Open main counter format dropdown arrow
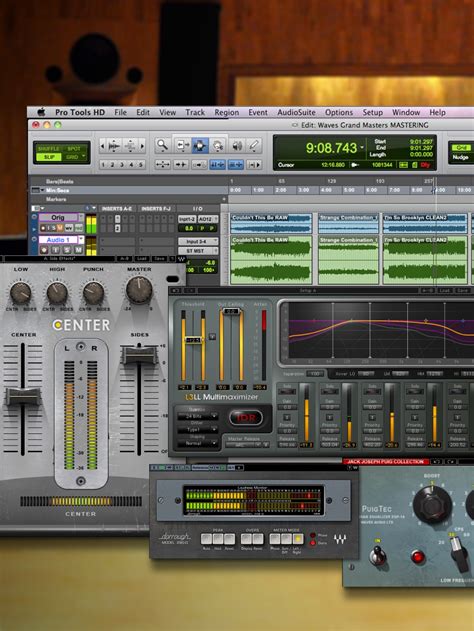The image size is (474, 631). tap(362, 147)
